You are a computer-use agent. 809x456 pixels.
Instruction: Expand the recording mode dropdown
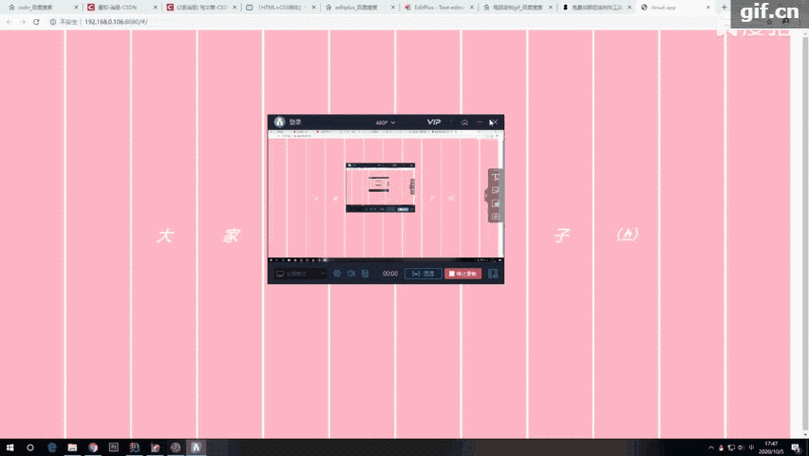pyautogui.click(x=301, y=273)
